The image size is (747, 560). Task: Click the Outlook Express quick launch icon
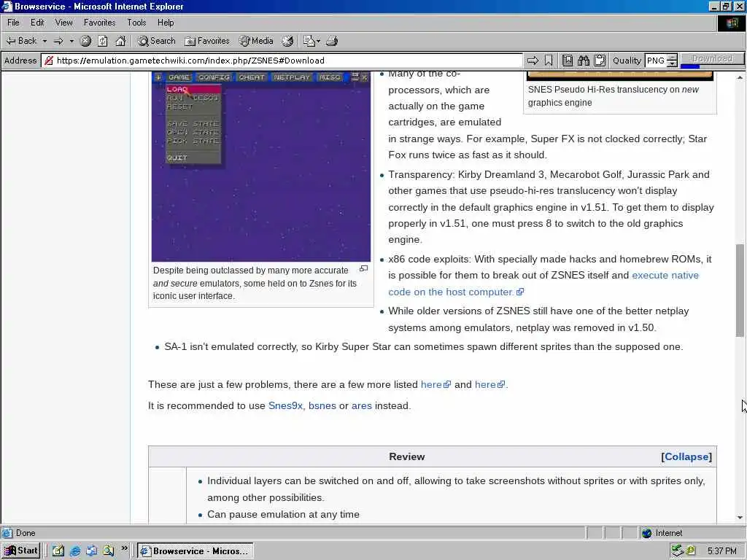tap(91, 551)
